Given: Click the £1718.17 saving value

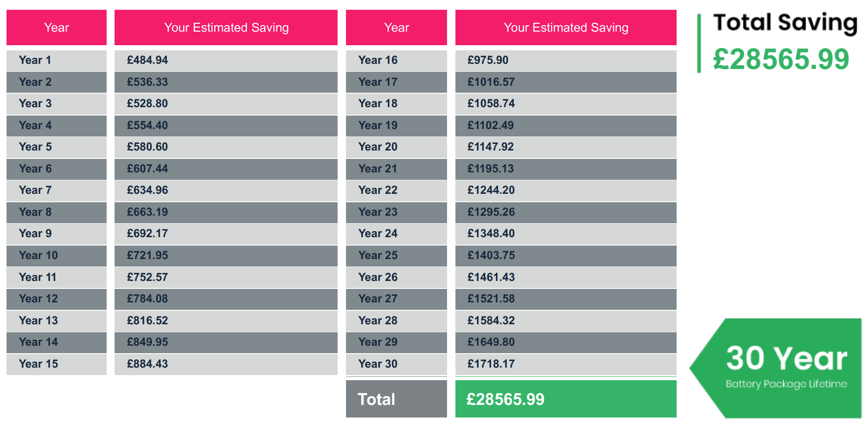Looking at the screenshot, I should (491, 364).
